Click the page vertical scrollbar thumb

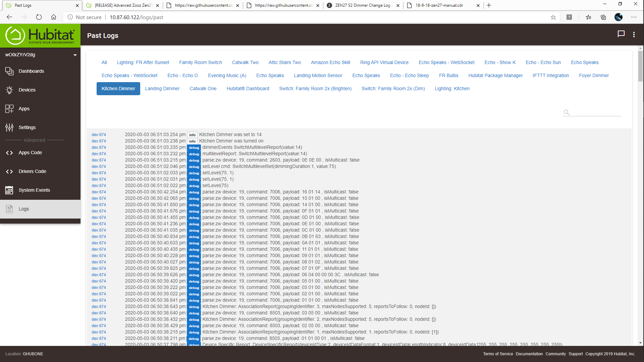coord(640,66)
